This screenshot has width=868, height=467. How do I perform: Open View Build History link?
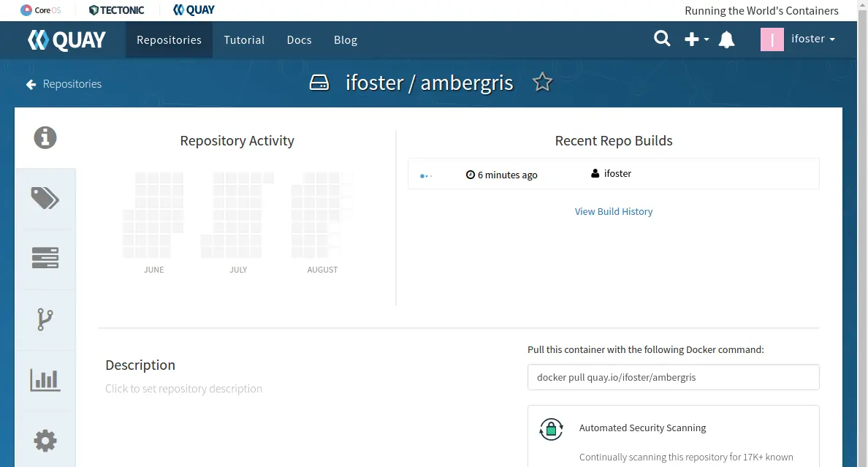[x=613, y=212]
